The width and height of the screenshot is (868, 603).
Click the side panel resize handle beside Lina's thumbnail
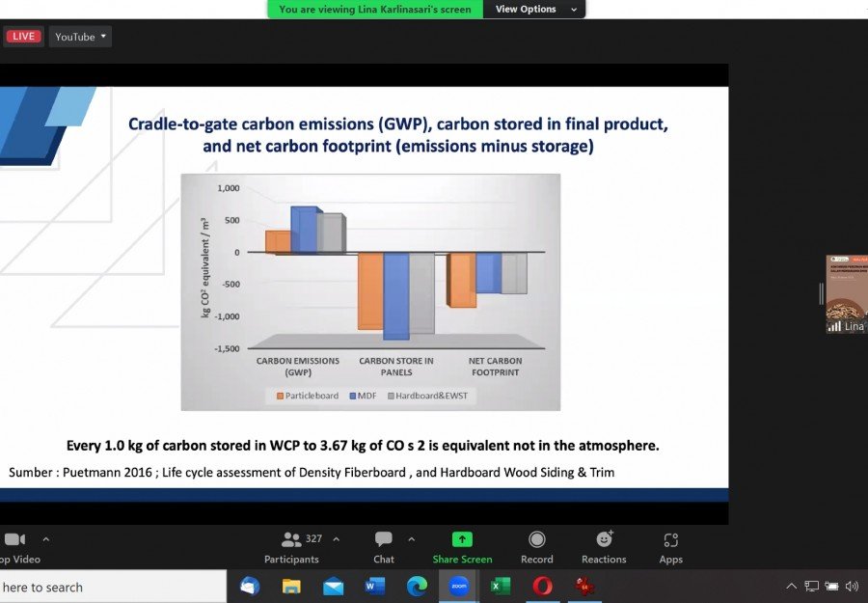(x=822, y=293)
